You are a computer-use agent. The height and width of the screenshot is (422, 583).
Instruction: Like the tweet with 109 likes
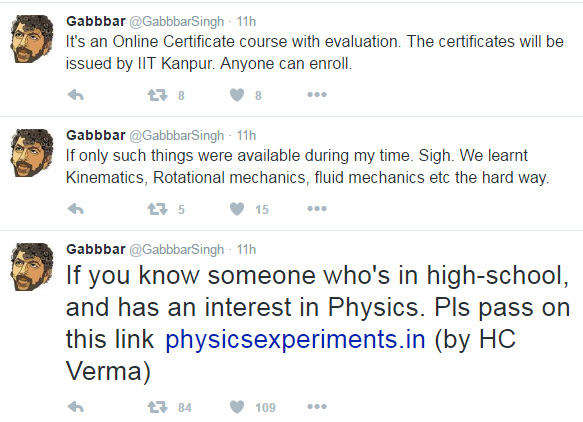237,407
